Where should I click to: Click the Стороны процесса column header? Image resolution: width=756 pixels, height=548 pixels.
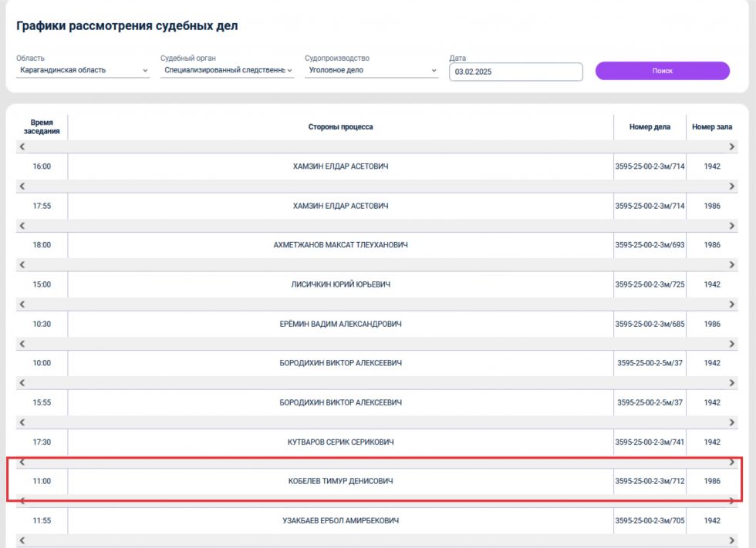[340, 127]
